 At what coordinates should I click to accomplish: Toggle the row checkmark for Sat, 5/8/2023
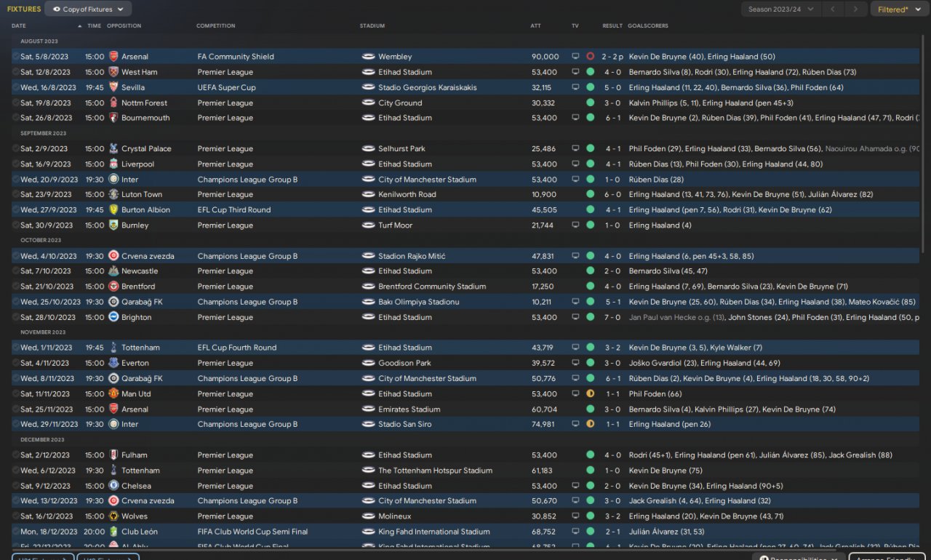coord(16,57)
